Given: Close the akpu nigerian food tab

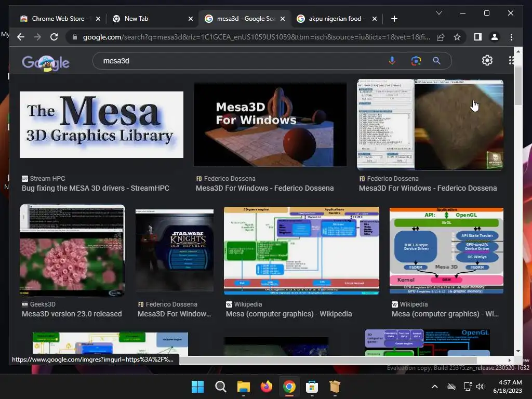Looking at the screenshot, I should coord(374,19).
